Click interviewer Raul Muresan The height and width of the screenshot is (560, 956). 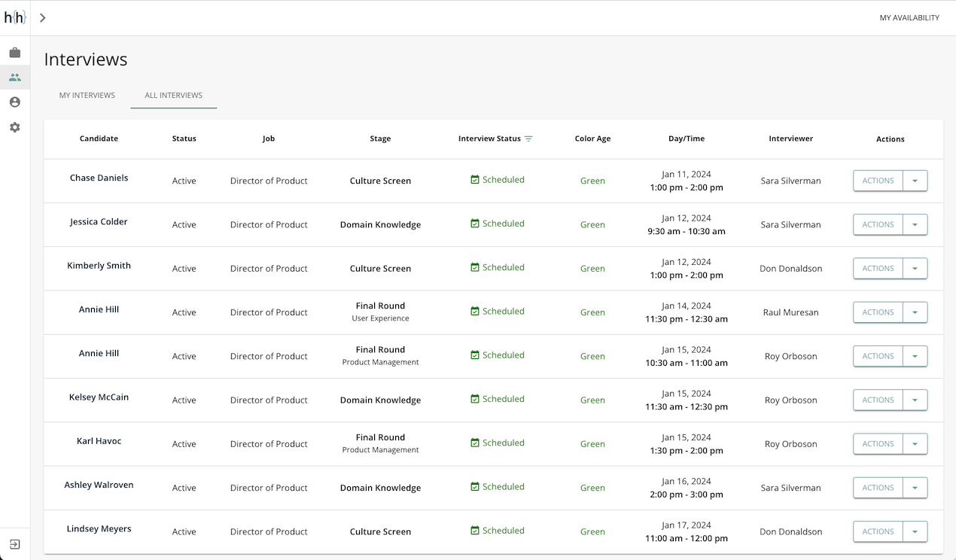[790, 312]
